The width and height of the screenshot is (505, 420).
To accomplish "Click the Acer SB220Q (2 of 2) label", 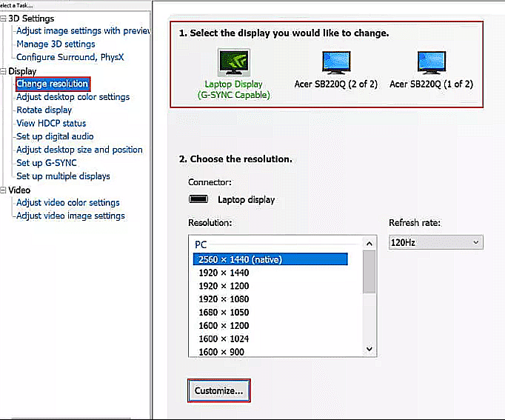I will pyautogui.click(x=336, y=84).
